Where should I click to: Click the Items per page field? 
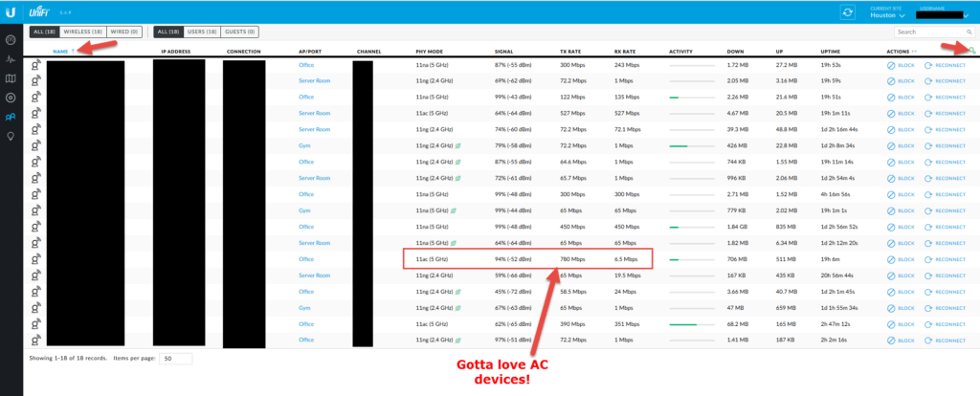click(x=177, y=359)
